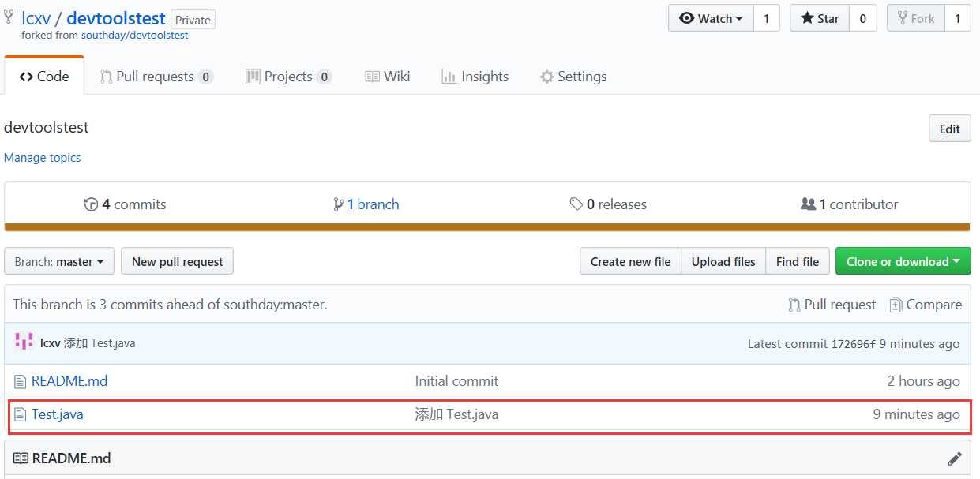The image size is (980, 479).
Task: Open the devtoolstest repository link
Action: point(116,18)
